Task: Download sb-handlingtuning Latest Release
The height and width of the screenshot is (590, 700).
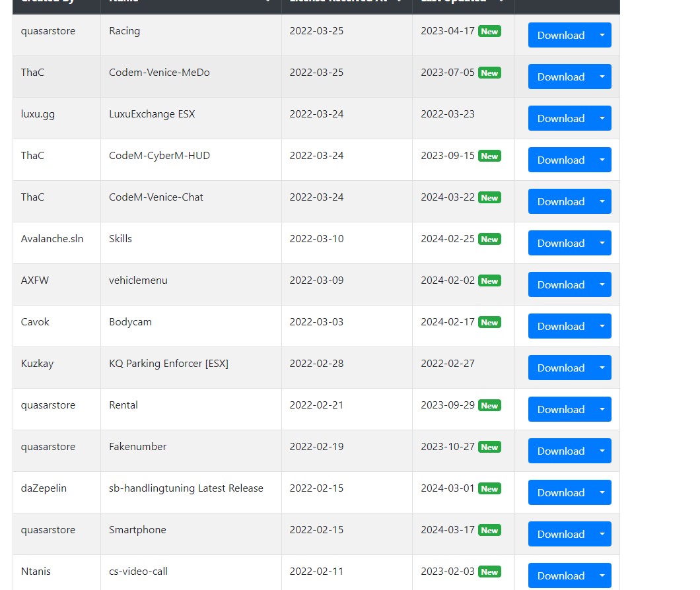Action: coord(561,492)
